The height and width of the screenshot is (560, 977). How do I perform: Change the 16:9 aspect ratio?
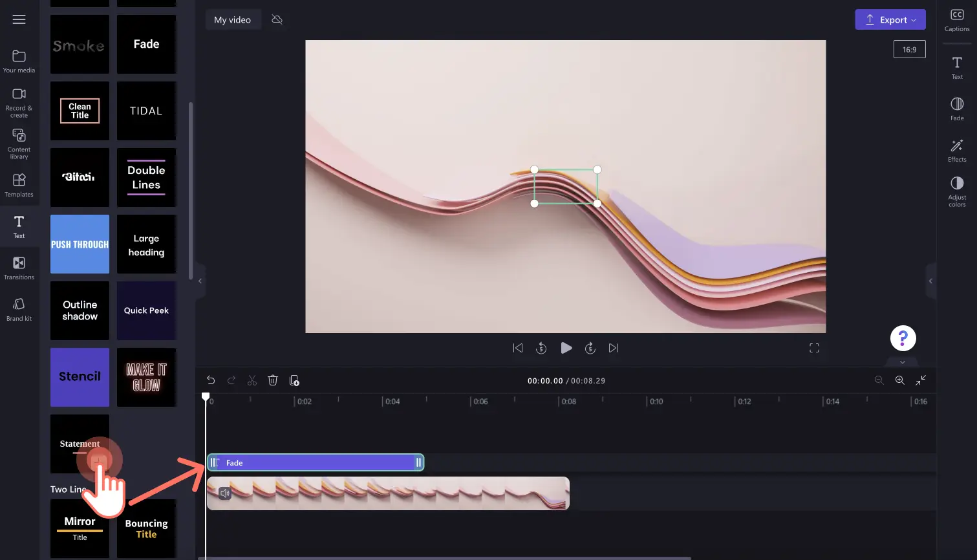pyautogui.click(x=909, y=49)
